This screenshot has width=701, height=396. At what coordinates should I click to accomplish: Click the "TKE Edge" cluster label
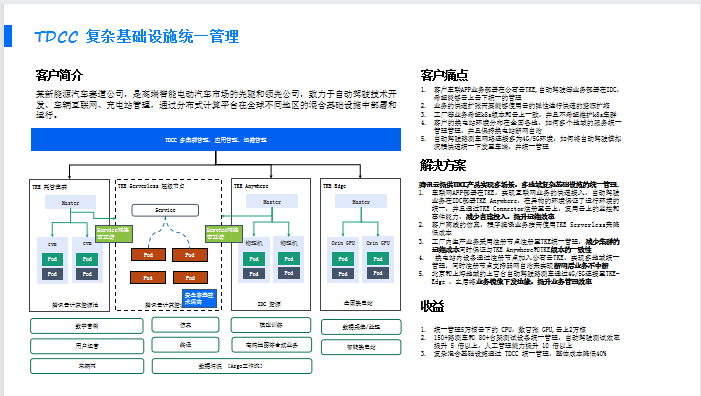pos(334,186)
